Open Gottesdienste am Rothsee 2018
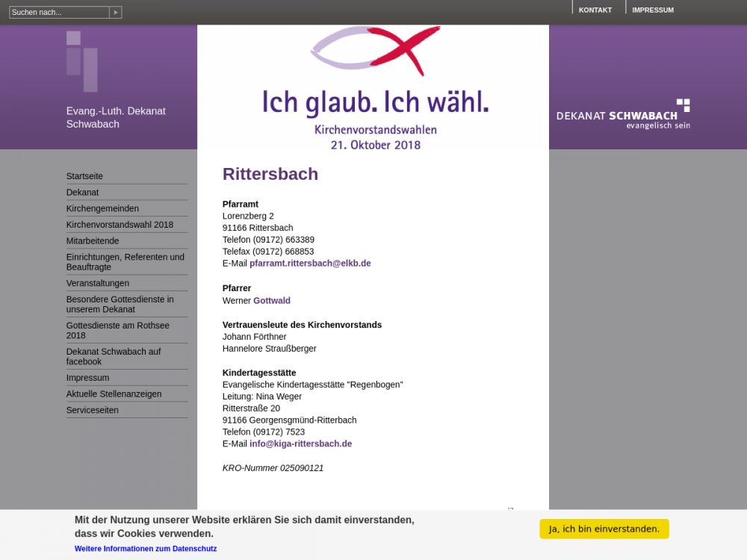The image size is (747, 560). tap(118, 331)
